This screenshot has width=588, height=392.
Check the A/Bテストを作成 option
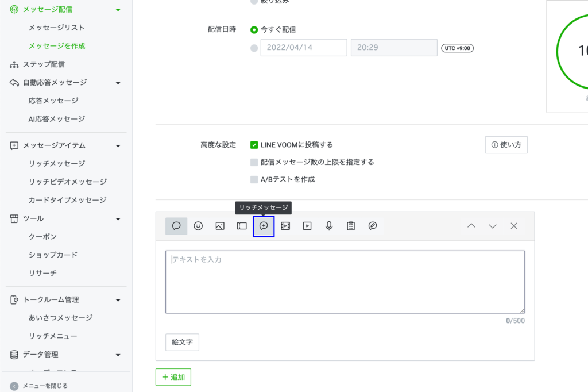point(254,179)
